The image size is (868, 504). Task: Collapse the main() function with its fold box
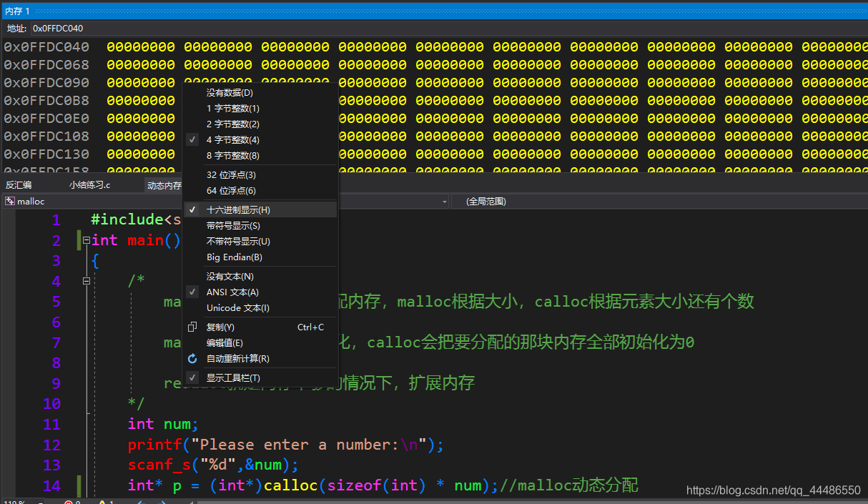pyautogui.click(x=86, y=240)
